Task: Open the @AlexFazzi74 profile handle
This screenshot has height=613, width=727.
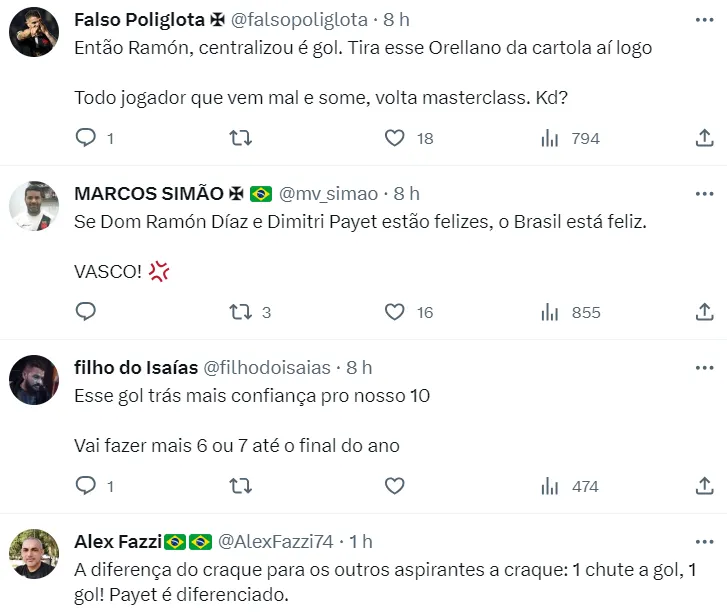Action: 275,542
